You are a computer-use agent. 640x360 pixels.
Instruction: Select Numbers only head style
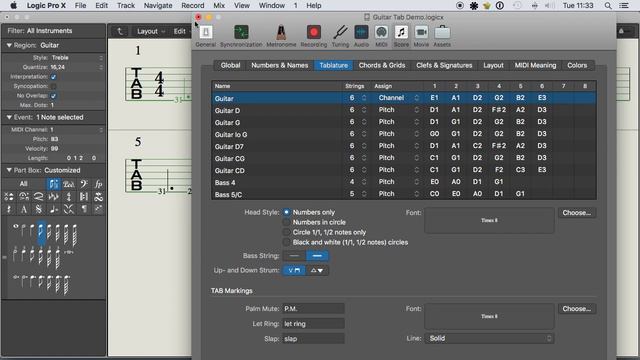(x=287, y=212)
